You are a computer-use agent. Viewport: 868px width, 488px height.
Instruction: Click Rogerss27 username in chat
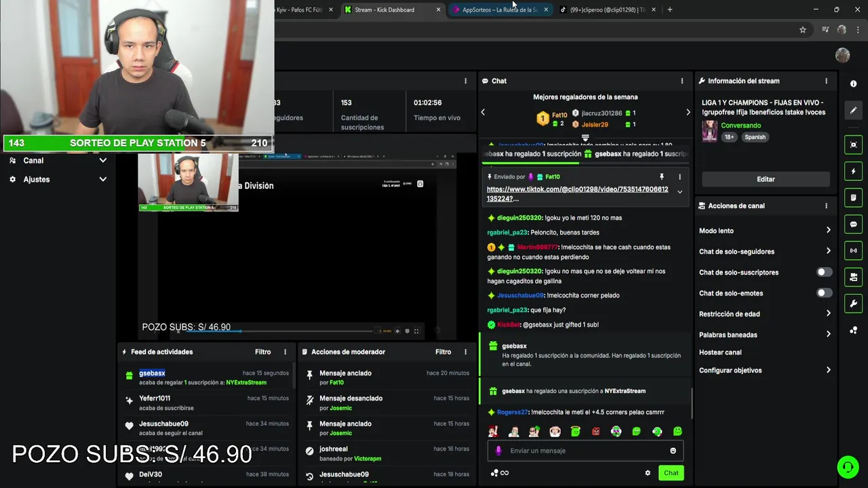coord(512,412)
